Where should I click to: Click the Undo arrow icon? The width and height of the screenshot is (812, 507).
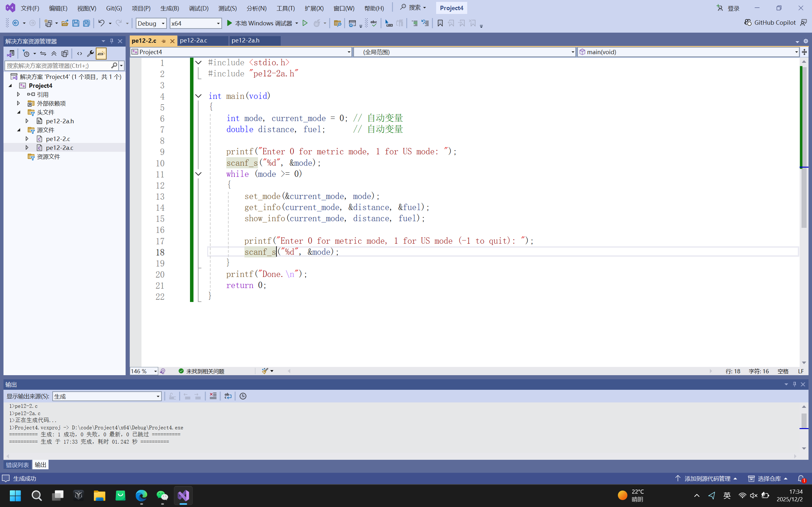(101, 23)
